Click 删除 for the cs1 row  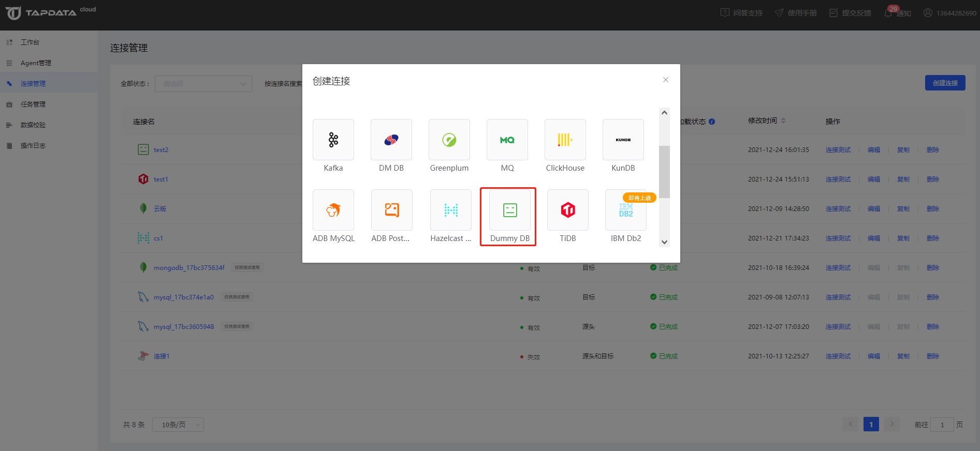point(933,238)
